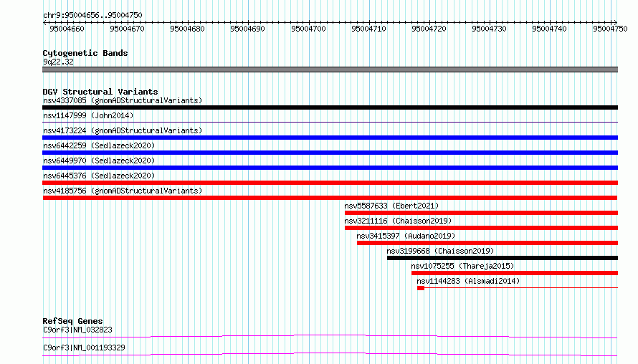Click the chr9:95004656..95004750 region label
Screen dimensions: 638x364
coord(92,15)
